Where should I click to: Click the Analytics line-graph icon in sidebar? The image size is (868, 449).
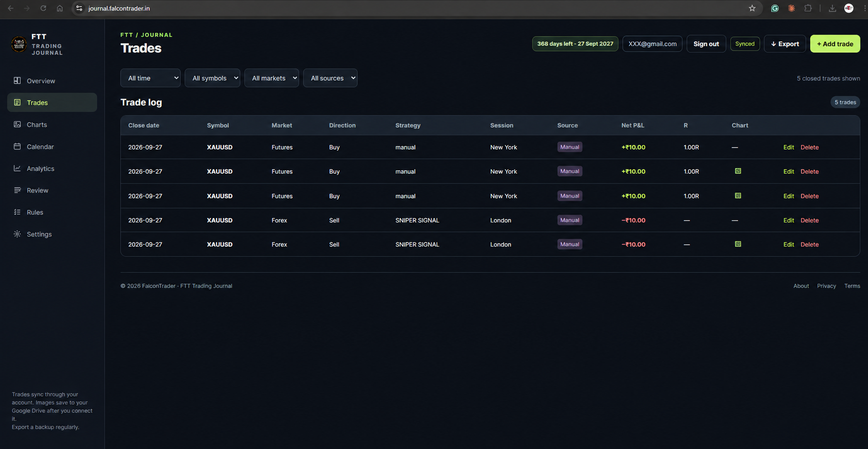click(x=17, y=168)
